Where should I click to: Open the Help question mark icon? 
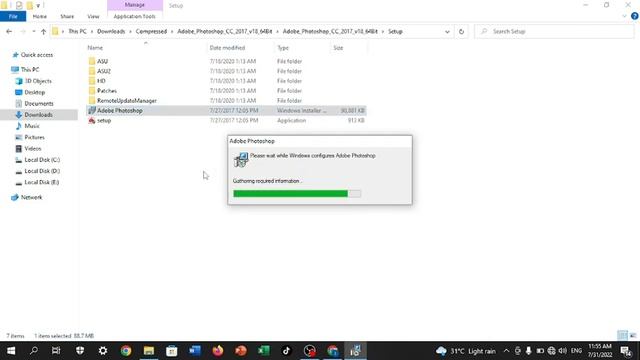634,16
